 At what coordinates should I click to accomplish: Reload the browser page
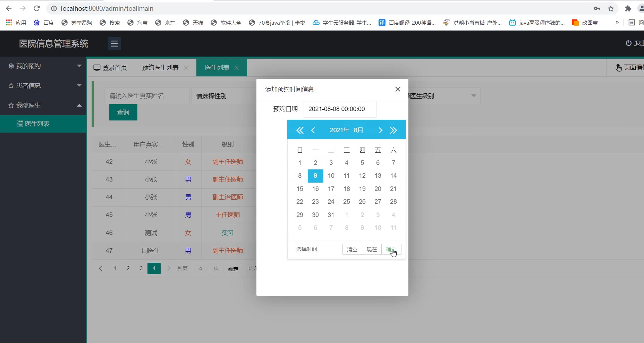coord(37,8)
